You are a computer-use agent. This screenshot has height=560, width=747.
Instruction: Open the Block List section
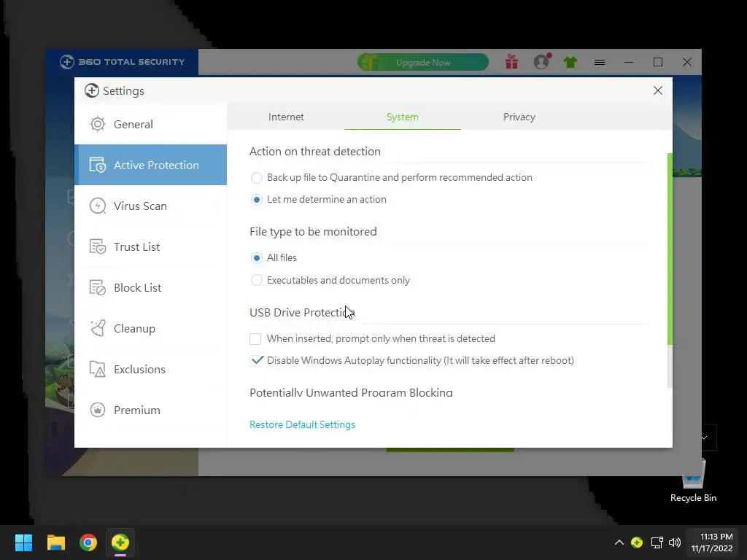coord(150,287)
